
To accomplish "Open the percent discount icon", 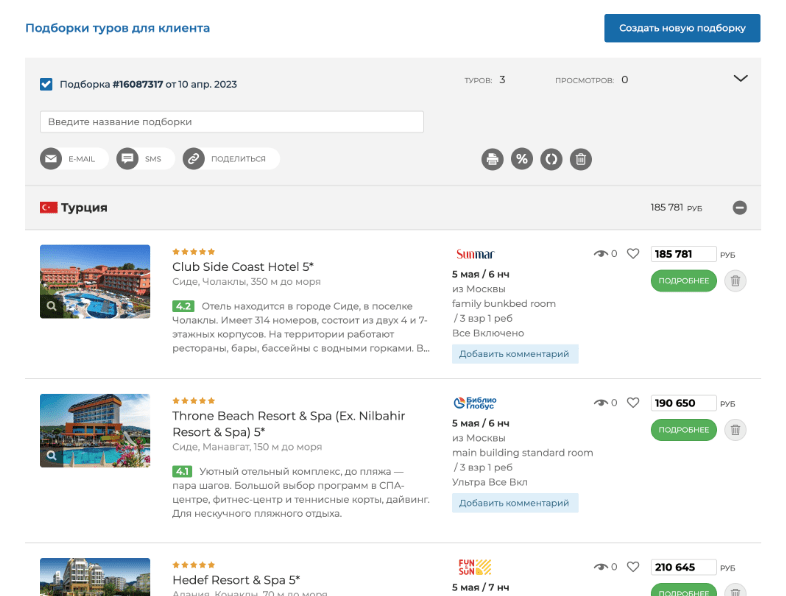I will click(522, 159).
